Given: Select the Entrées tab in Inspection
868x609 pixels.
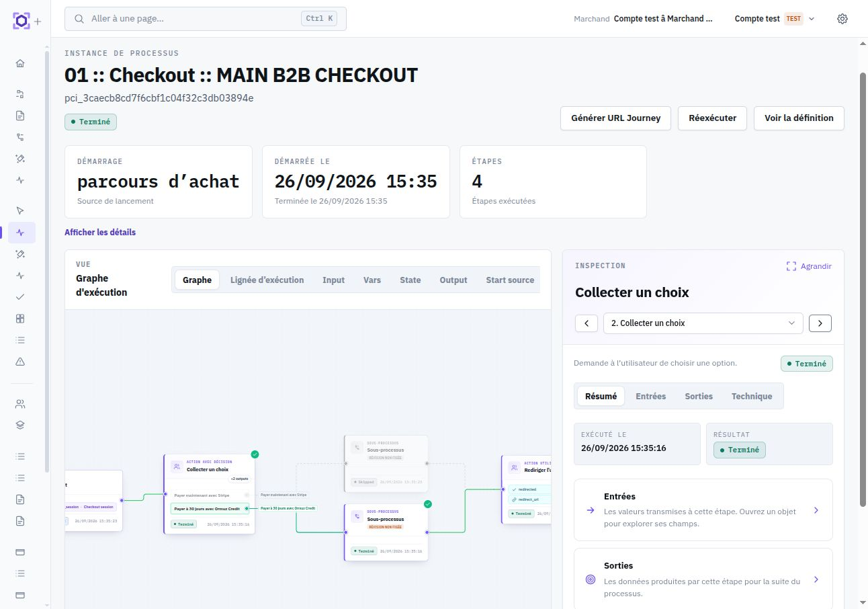Looking at the screenshot, I should pyautogui.click(x=650, y=397).
